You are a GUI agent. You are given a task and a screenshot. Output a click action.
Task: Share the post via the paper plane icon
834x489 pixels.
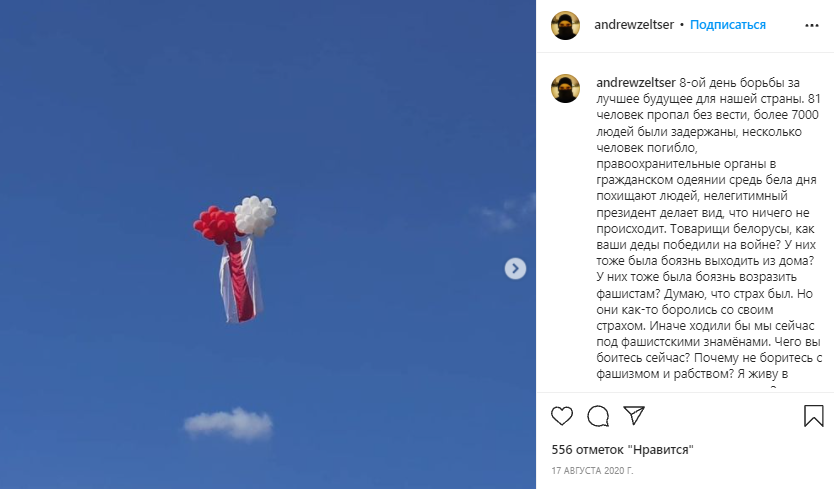(634, 415)
